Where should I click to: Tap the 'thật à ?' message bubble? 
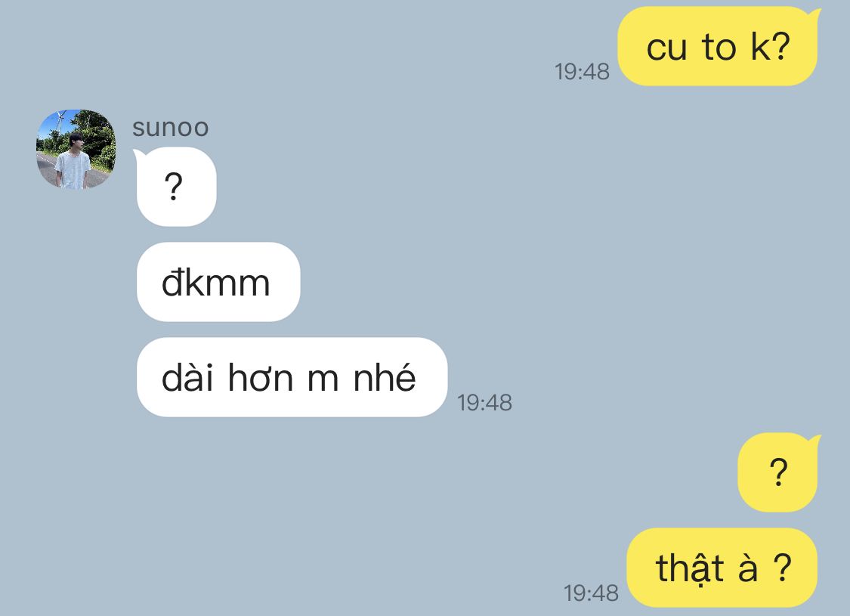[x=722, y=568]
